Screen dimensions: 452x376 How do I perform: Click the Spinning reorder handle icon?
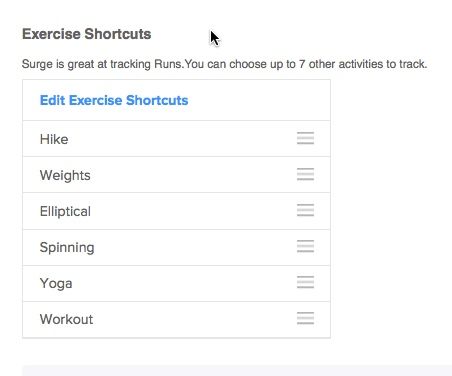click(x=305, y=246)
